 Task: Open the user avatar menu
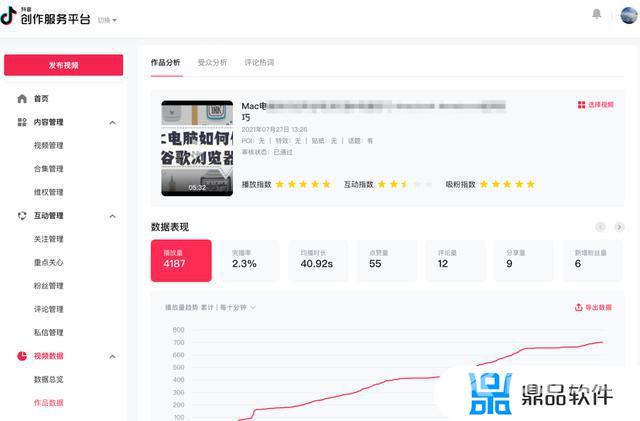(x=629, y=15)
